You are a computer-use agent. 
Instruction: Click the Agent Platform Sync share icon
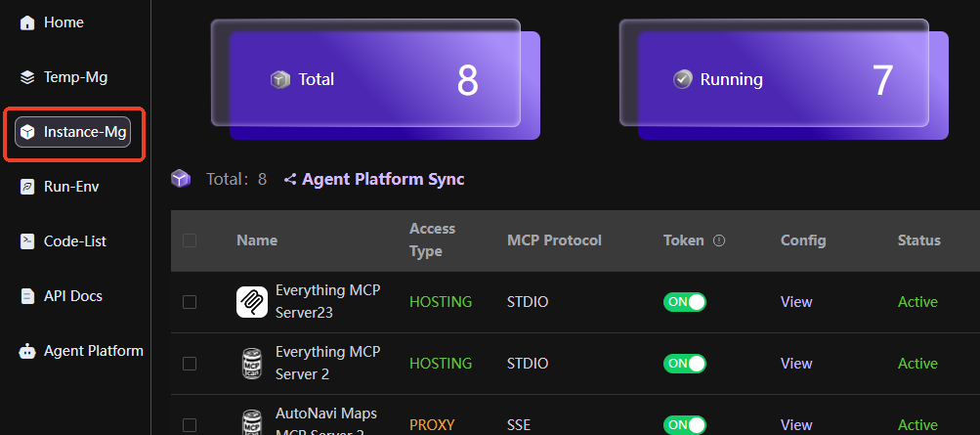point(290,180)
